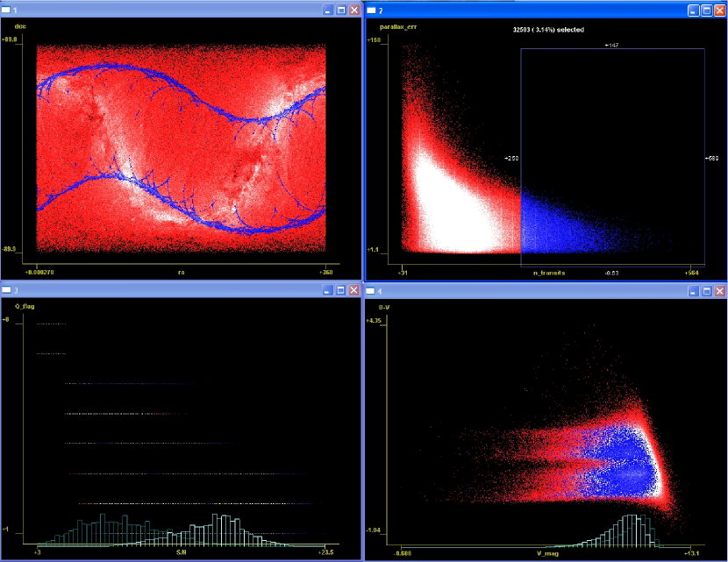Click the window 3 title bar icon
Viewport: 728px width, 562px height.
pyautogui.click(x=8, y=289)
